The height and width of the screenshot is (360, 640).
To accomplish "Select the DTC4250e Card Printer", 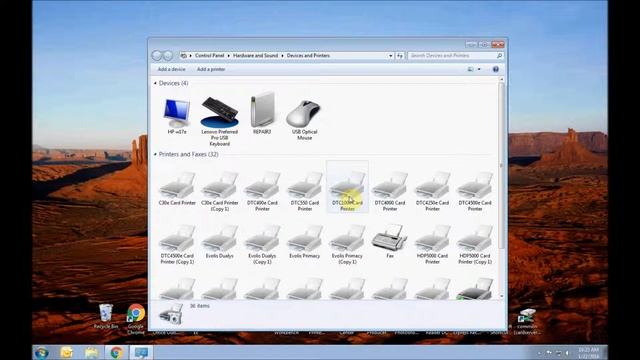I will coord(432,191).
